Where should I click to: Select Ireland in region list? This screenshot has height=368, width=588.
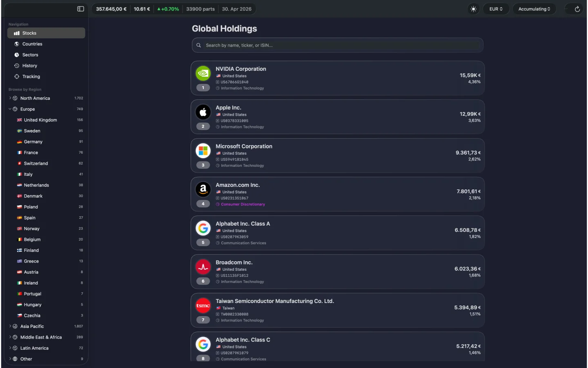[46, 283]
